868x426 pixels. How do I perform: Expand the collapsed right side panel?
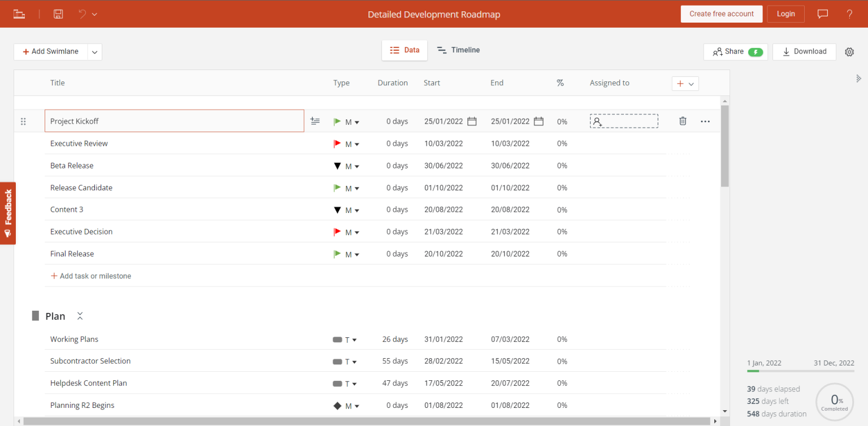pos(858,79)
